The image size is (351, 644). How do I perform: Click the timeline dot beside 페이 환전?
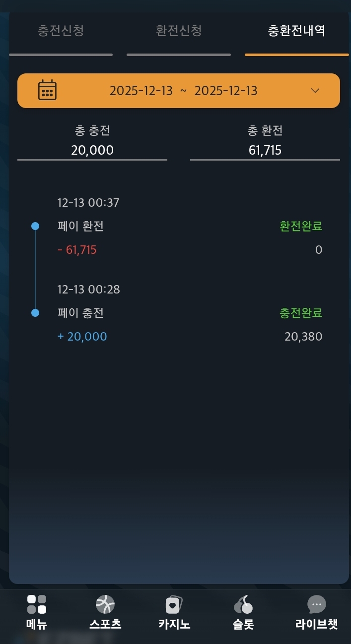(x=35, y=226)
